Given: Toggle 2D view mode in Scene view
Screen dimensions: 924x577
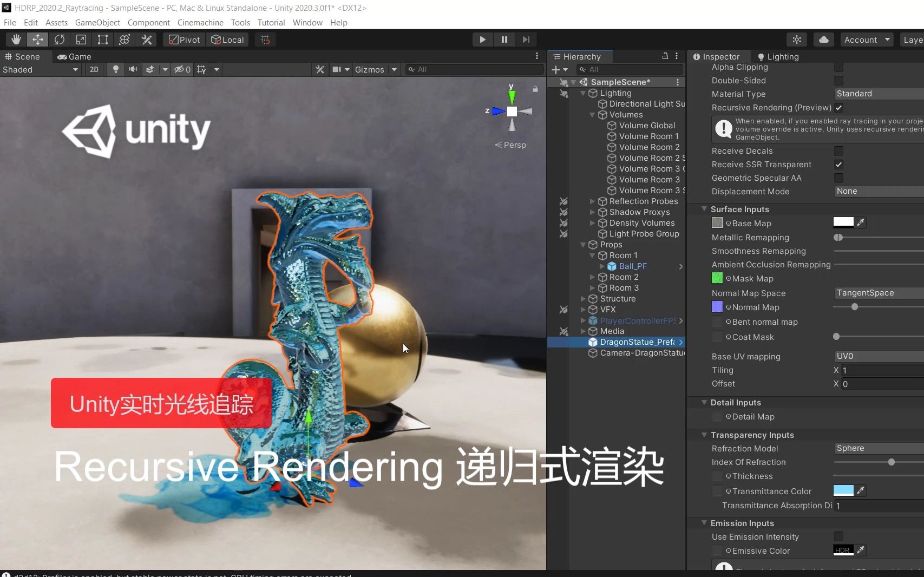Looking at the screenshot, I should (94, 69).
